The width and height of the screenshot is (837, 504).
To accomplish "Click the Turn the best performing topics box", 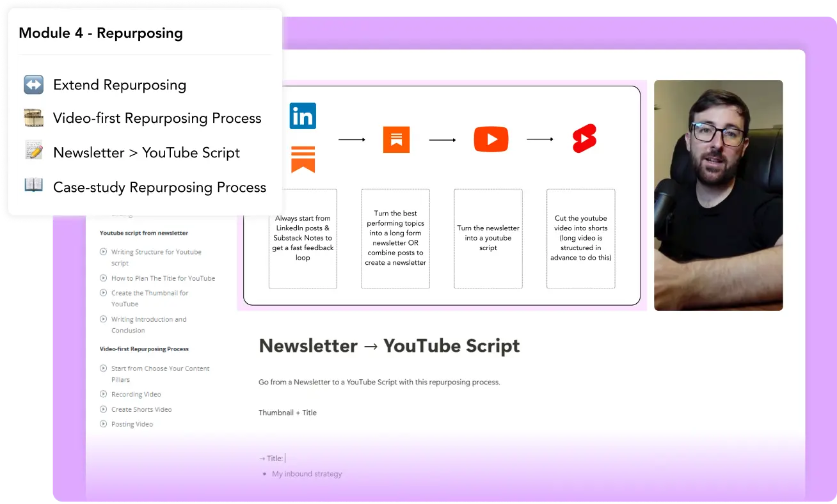I will pyautogui.click(x=395, y=238).
